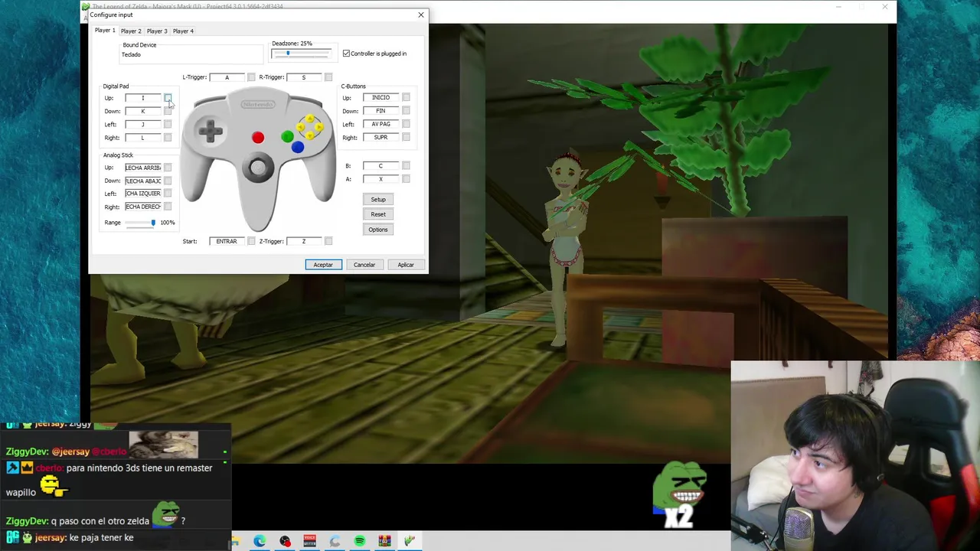Click the small assign button beside B field
Screen dimensions: 980x551
tap(406, 165)
